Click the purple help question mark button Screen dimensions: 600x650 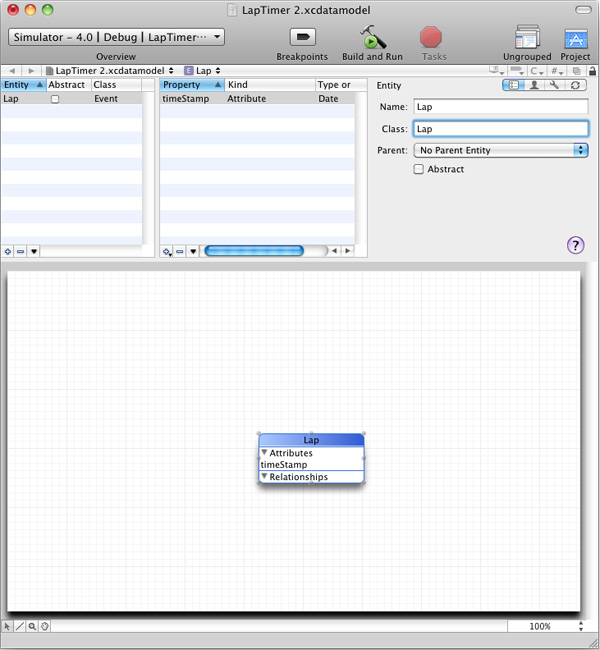(x=576, y=245)
